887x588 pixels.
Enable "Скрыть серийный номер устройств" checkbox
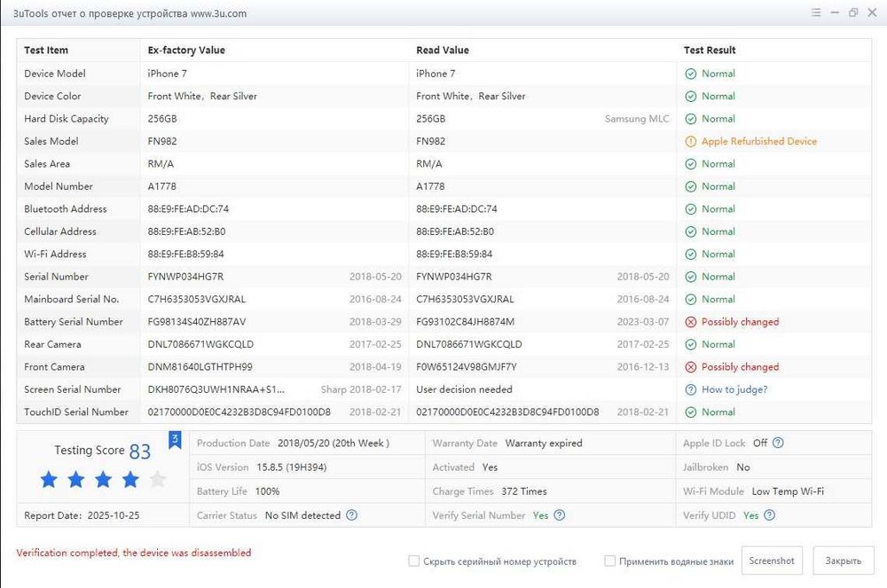tap(413, 561)
